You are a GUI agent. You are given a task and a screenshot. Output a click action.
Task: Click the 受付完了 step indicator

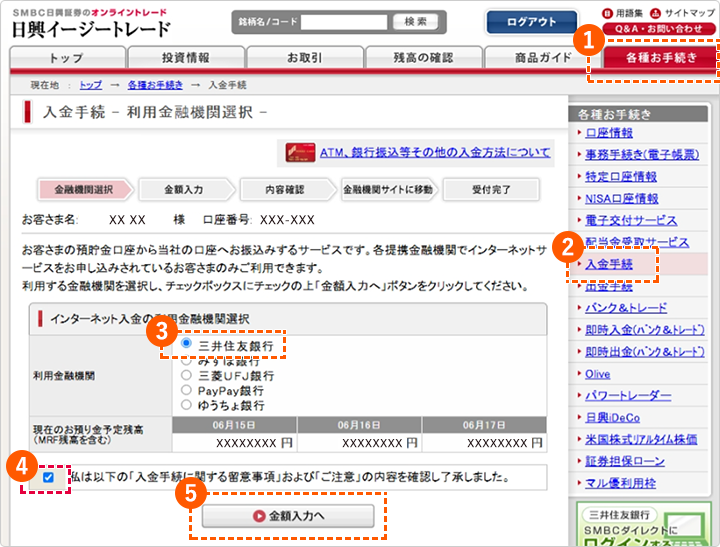pyautogui.click(x=491, y=190)
